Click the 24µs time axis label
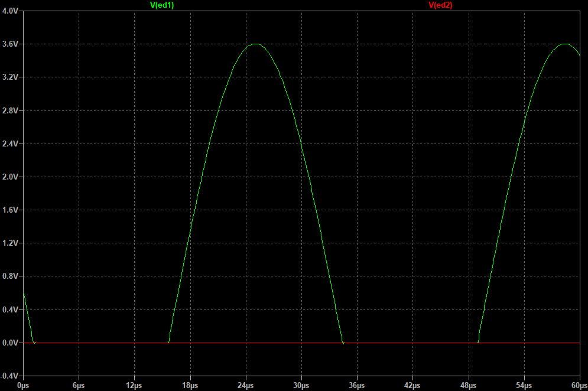 (x=245, y=383)
